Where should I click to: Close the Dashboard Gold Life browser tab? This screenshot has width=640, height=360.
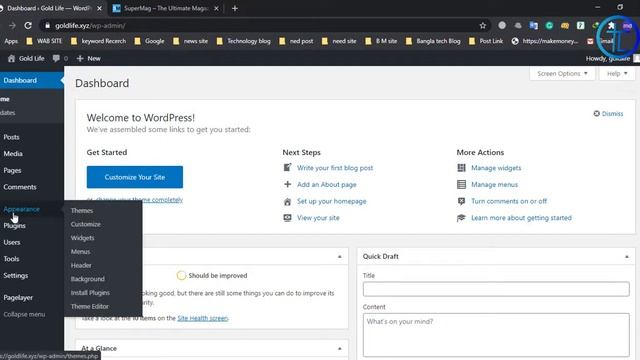[99, 8]
